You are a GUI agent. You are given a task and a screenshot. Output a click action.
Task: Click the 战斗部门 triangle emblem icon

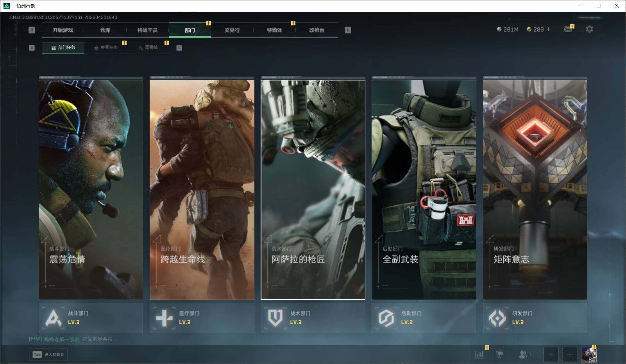(x=54, y=318)
